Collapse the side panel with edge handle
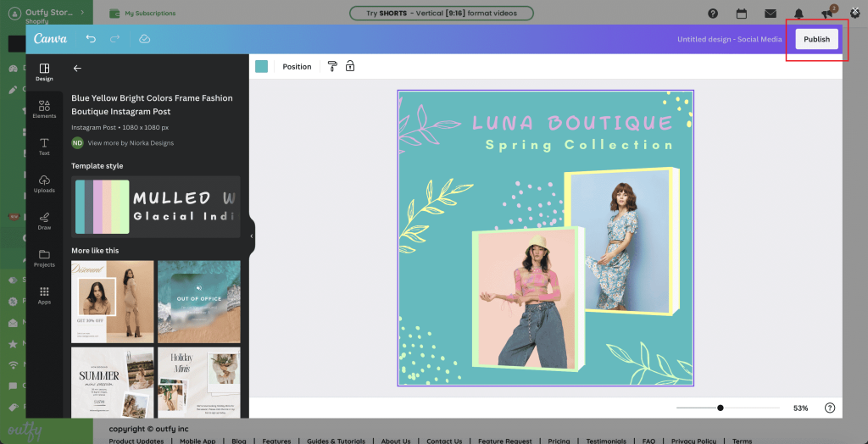Image resolution: width=868 pixels, height=444 pixels. click(x=252, y=236)
